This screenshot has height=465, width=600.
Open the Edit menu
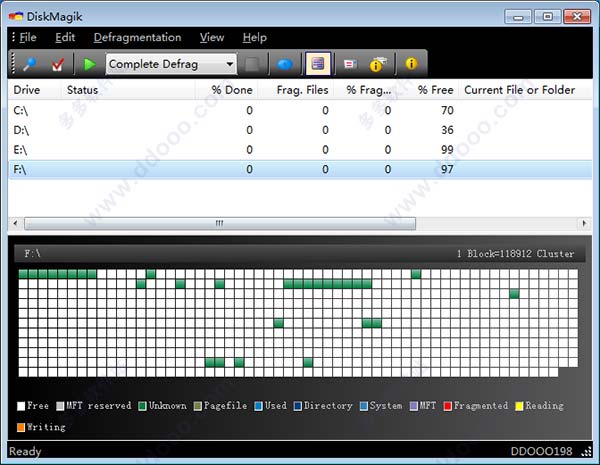click(65, 38)
